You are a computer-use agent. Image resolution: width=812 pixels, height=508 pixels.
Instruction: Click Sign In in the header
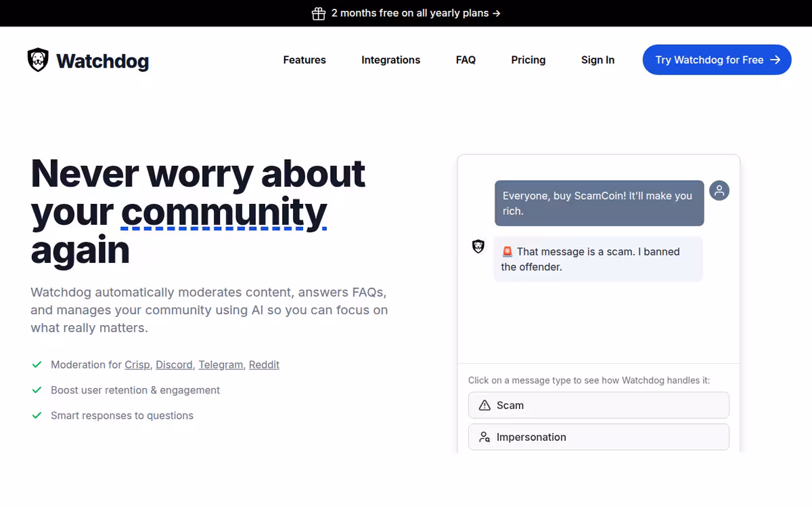click(x=597, y=60)
